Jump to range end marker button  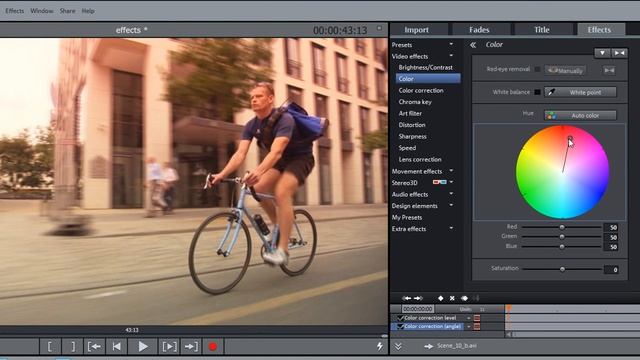(x=191, y=347)
